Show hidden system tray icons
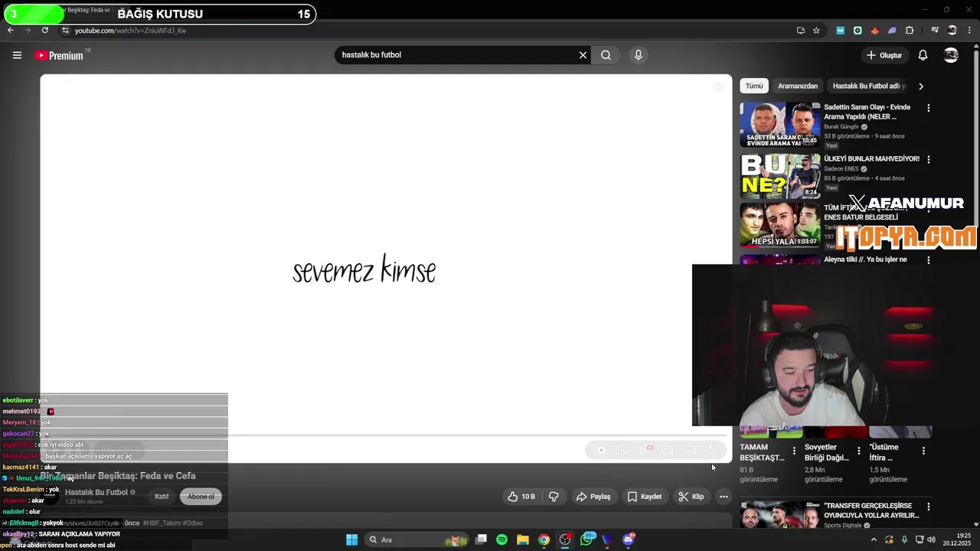Image resolution: width=980 pixels, height=551 pixels. coord(874,540)
